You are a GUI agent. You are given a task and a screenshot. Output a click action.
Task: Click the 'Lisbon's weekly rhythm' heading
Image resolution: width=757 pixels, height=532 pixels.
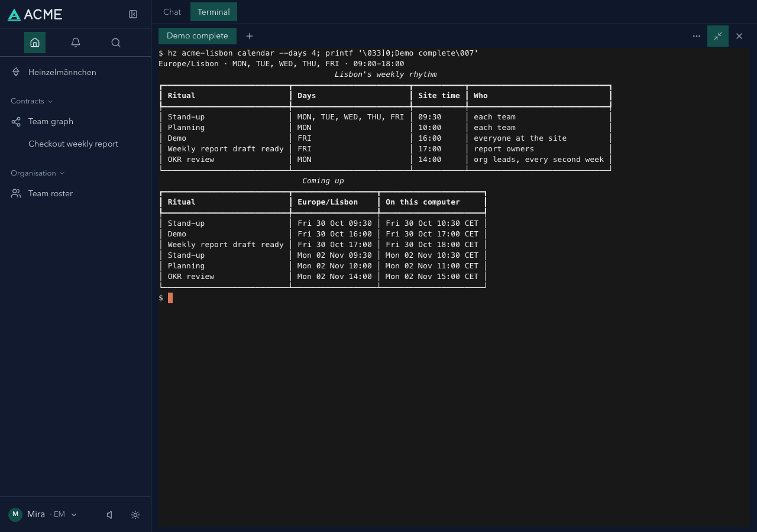pos(386,74)
